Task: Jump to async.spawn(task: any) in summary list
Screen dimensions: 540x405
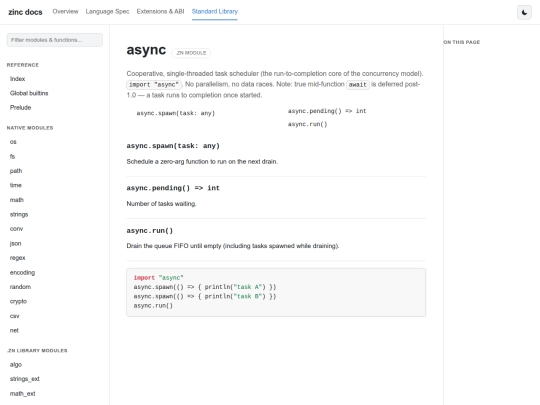Action: [176, 113]
